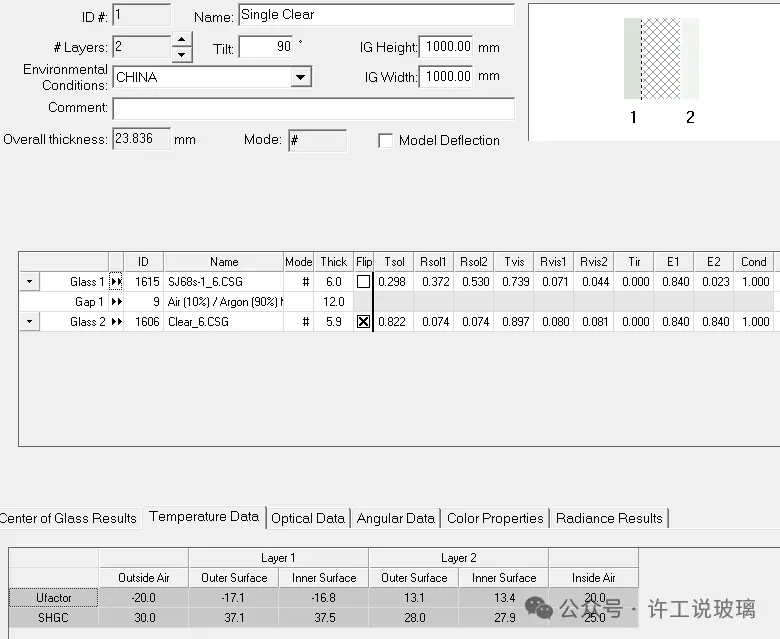Viewport: 780px width, 639px height.
Task: Click the Gap 1 thickness value 12.0
Action: 333,302
